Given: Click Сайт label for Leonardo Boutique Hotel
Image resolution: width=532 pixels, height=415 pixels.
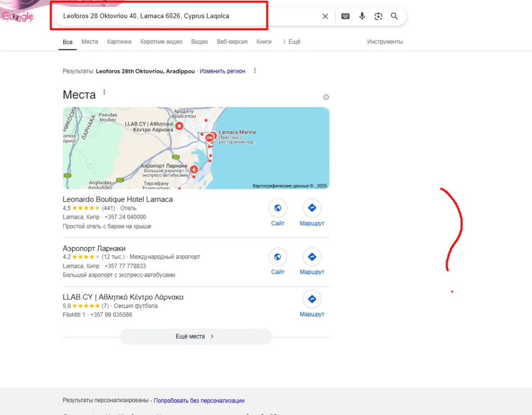Looking at the screenshot, I should pyautogui.click(x=277, y=223).
